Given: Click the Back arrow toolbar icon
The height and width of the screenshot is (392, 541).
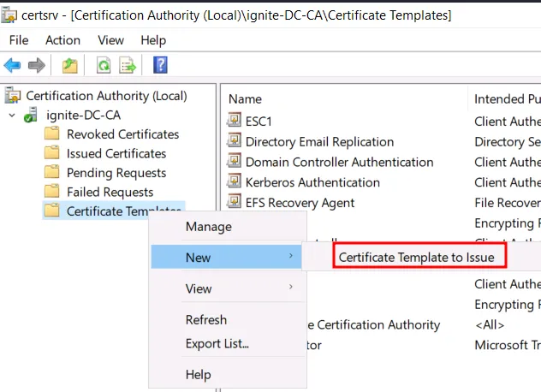Looking at the screenshot, I should (x=12, y=65).
